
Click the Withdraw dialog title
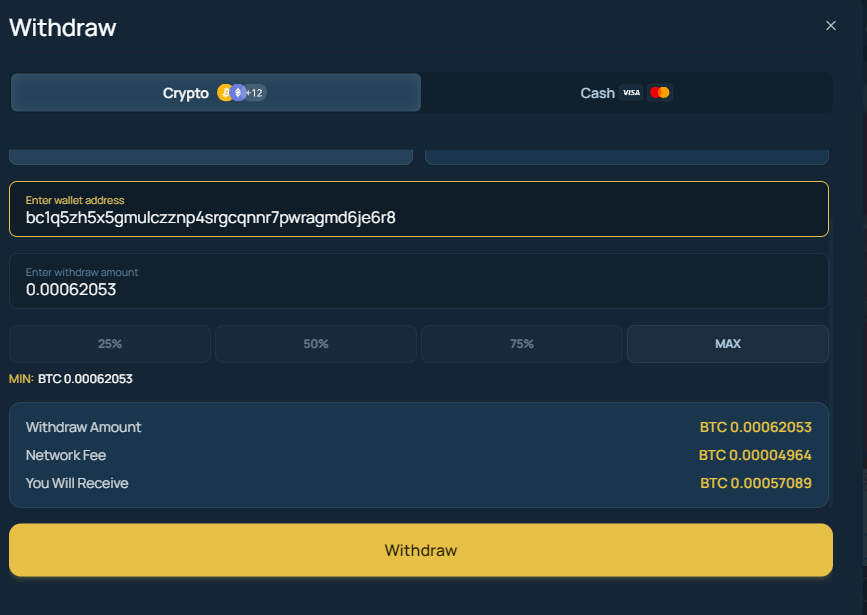point(62,28)
